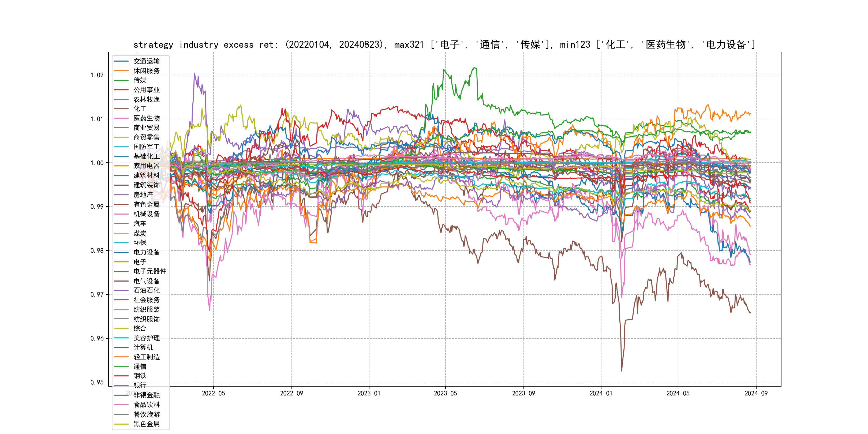Click the 2023-01 x-axis tick label
Image resolution: width=868 pixels, height=434 pixels.
point(369,393)
